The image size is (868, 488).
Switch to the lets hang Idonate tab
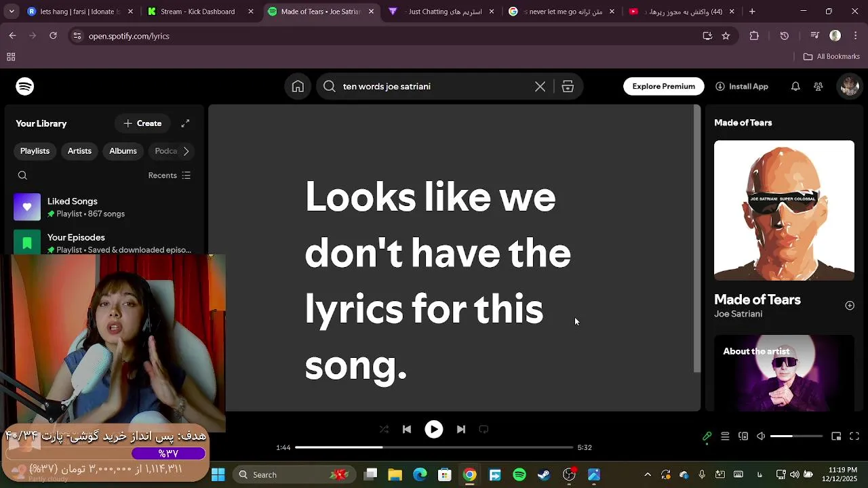(x=79, y=12)
